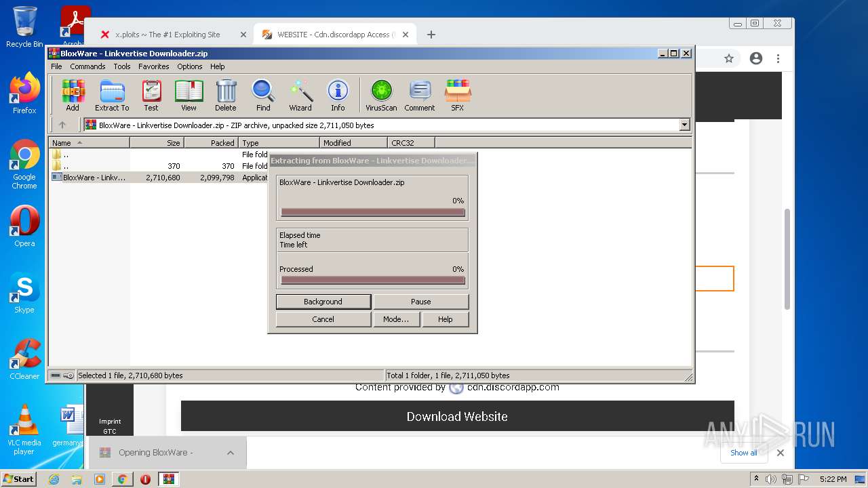Image resolution: width=868 pixels, height=488 pixels.
Task: Open a new Chrome tab
Action: click(431, 35)
